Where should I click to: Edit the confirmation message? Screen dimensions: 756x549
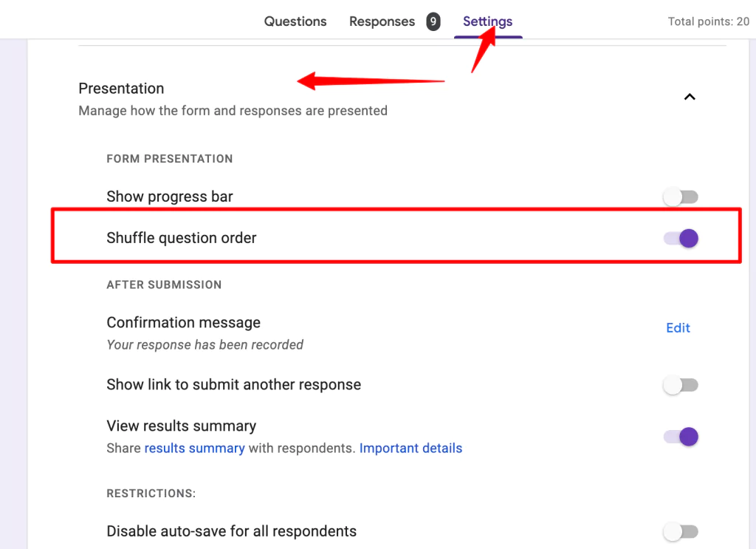[677, 327]
